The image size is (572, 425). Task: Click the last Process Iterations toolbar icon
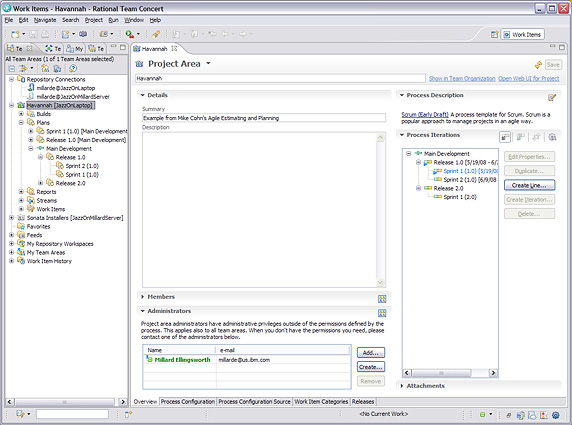click(x=553, y=137)
